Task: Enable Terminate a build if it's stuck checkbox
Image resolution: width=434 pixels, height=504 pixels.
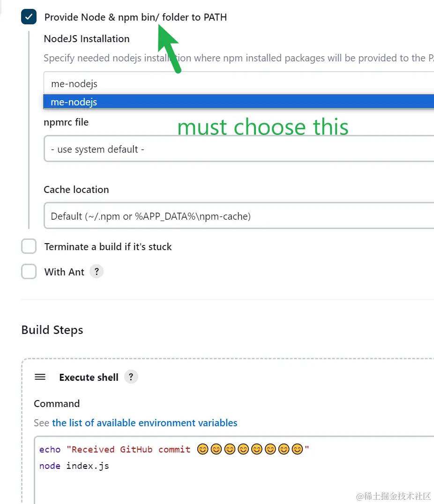Action: [29, 246]
